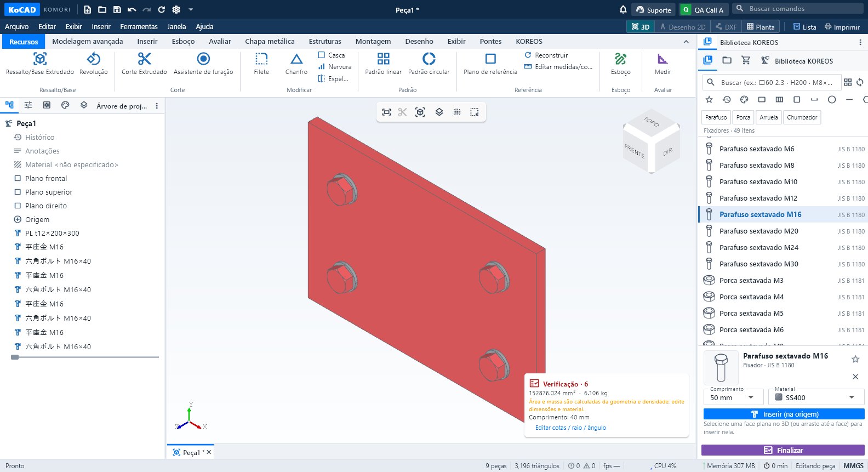This screenshot has width=868, height=472.
Task: Toggle the Plano direito checkbox
Action: [x=18, y=206]
